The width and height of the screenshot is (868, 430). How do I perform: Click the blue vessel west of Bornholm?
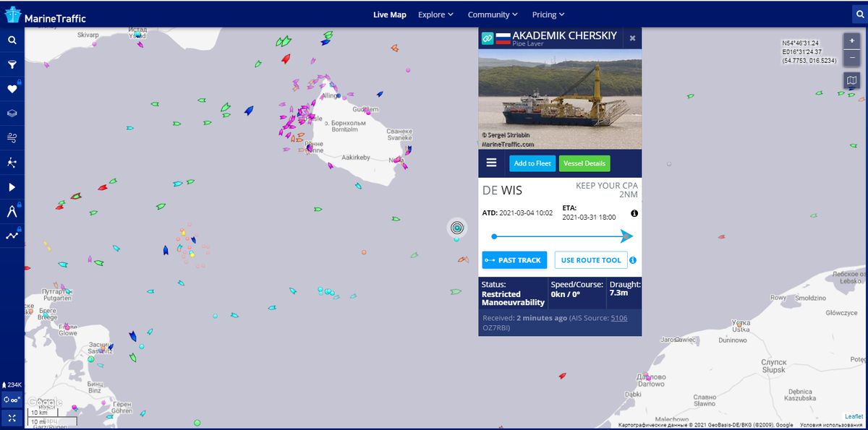tap(249, 110)
